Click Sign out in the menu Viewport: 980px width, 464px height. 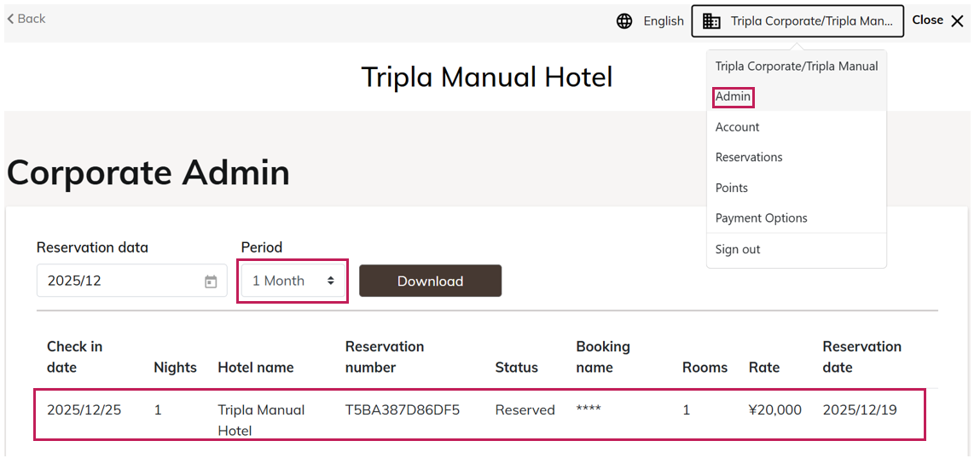pyautogui.click(x=738, y=250)
